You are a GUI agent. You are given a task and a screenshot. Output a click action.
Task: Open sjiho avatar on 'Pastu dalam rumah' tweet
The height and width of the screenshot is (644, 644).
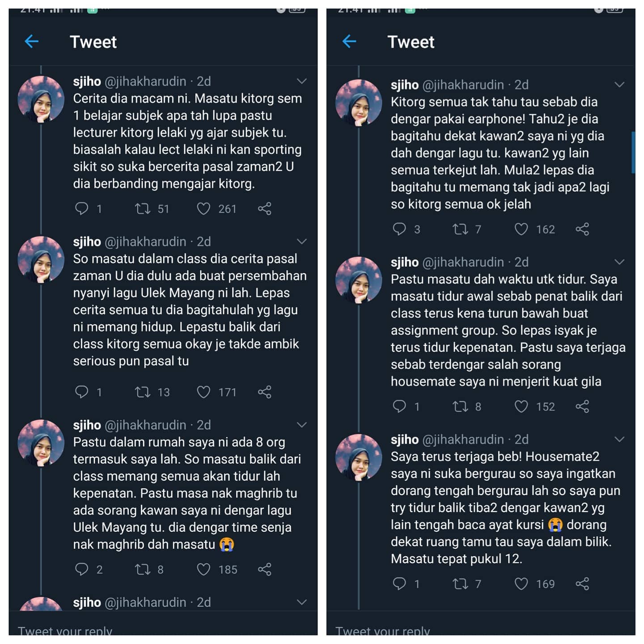(x=41, y=443)
